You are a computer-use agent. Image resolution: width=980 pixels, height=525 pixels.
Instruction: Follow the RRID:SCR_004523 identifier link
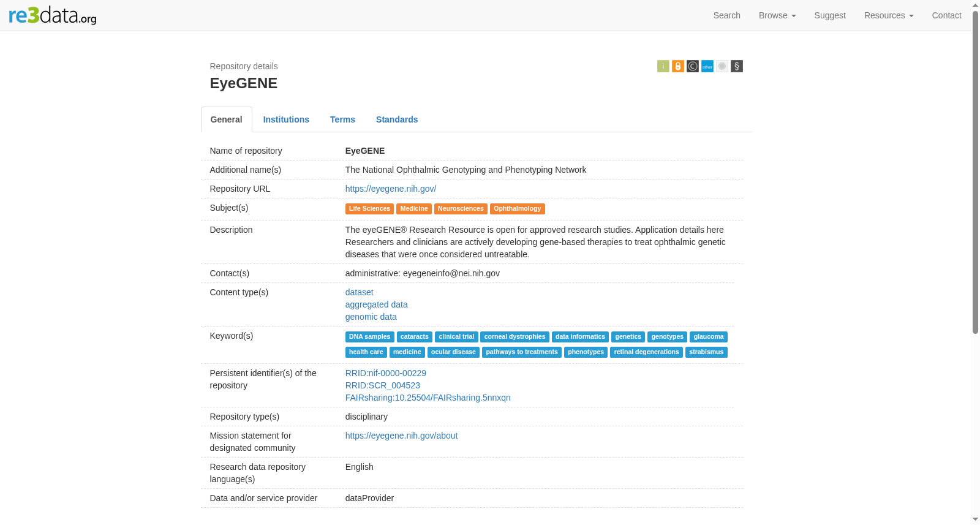(x=383, y=385)
